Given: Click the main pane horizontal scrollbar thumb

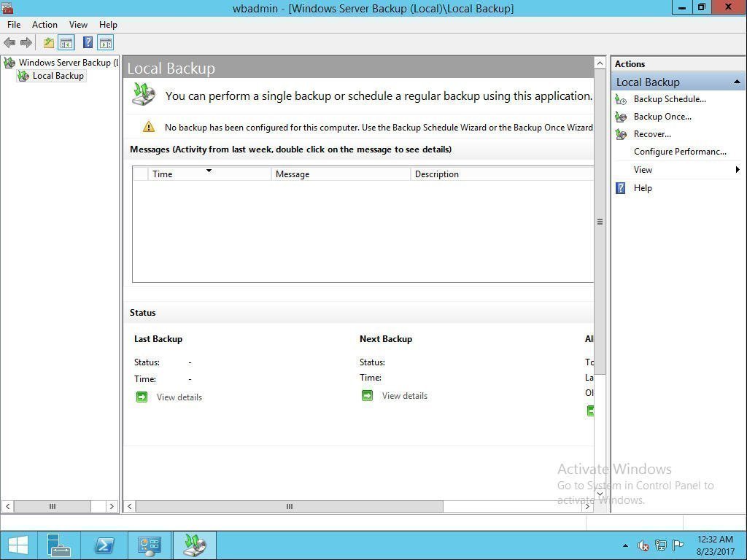Looking at the screenshot, I should click(289, 506).
